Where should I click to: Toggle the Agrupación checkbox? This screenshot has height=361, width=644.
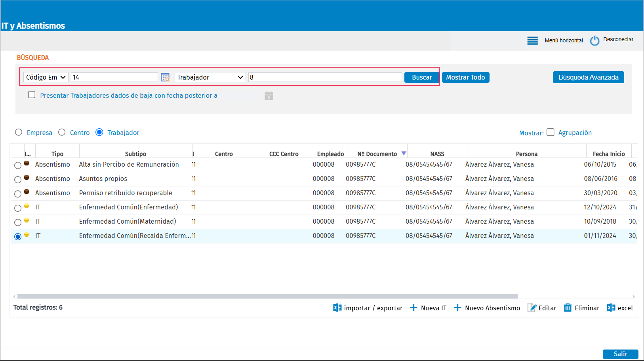pyautogui.click(x=551, y=132)
